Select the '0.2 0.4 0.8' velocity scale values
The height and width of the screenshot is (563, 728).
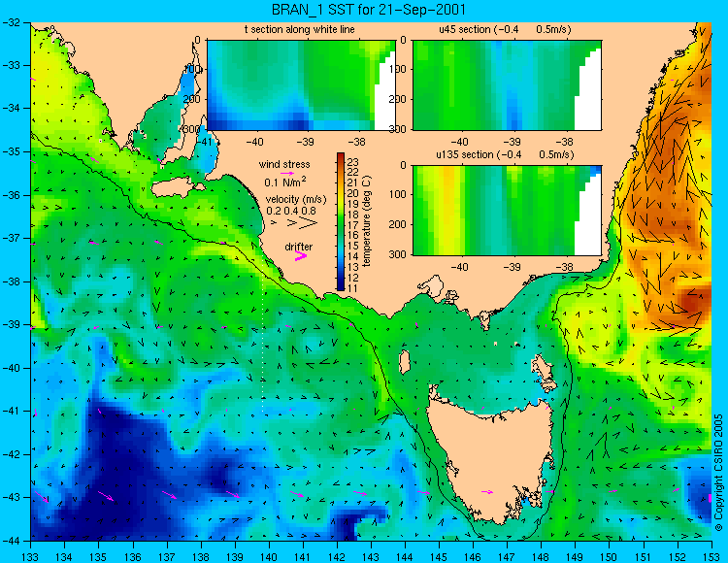(291, 211)
